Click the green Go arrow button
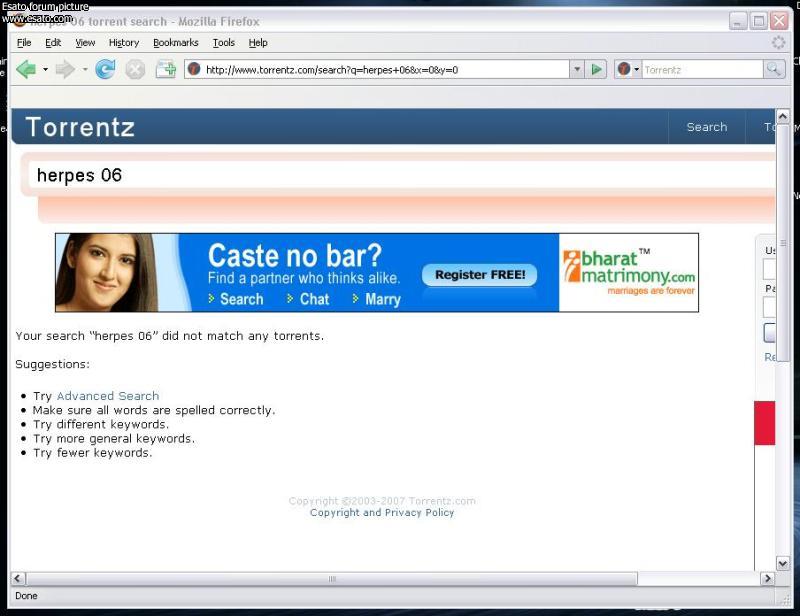The image size is (800, 616). (596, 69)
